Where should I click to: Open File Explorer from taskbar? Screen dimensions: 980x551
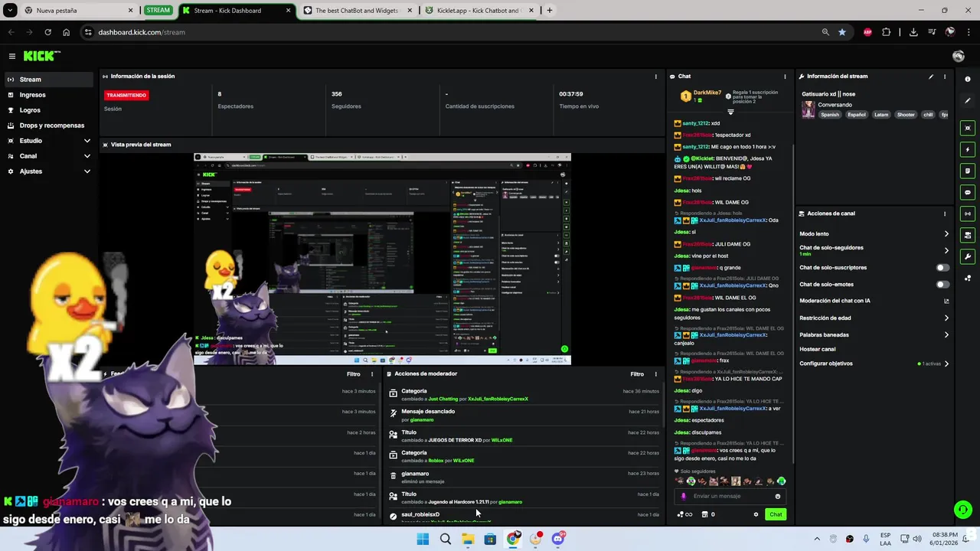point(468,539)
